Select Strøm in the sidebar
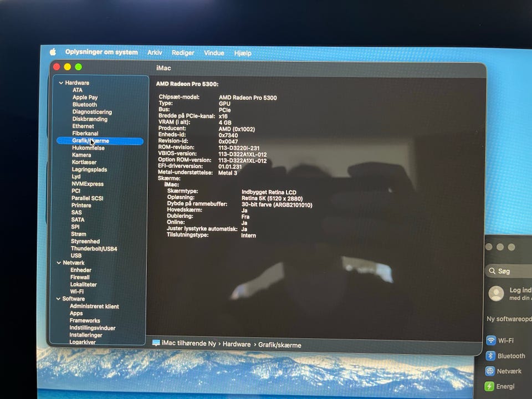 coord(78,234)
